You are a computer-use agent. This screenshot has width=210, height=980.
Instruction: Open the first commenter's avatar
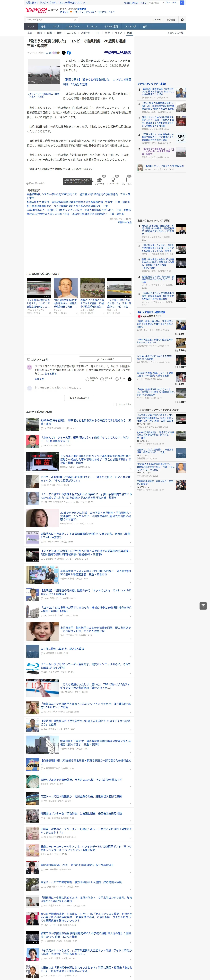pos(29,367)
